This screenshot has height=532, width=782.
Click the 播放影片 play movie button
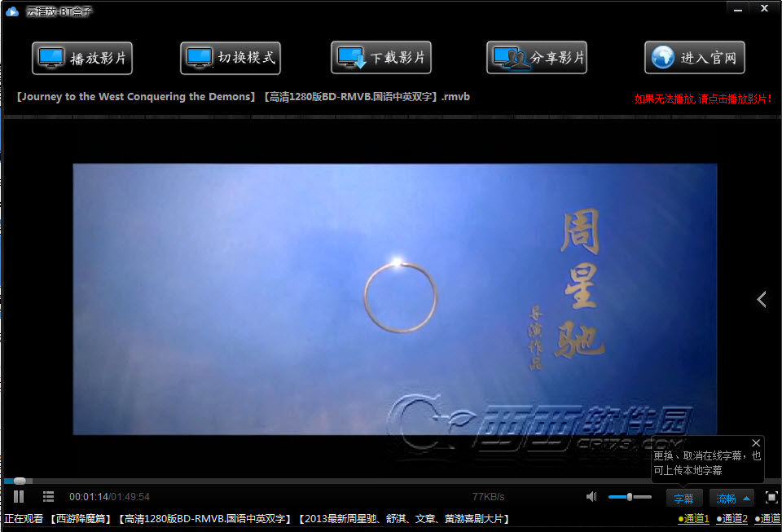(82, 59)
